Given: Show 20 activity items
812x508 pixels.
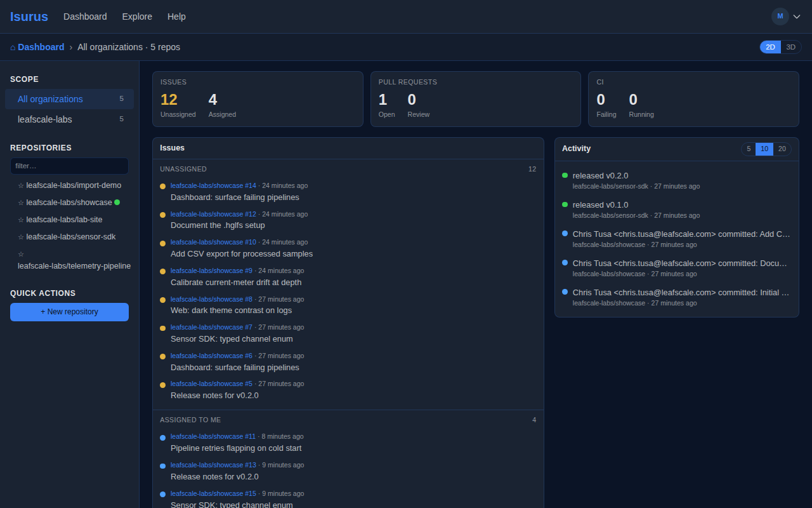Looking at the screenshot, I should coord(782,149).
